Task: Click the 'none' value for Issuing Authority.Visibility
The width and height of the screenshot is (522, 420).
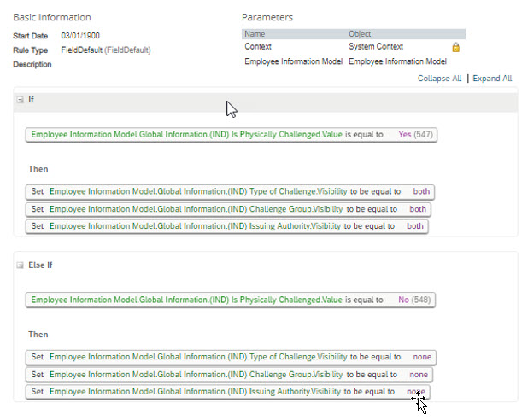Action: tap(416, 392)
